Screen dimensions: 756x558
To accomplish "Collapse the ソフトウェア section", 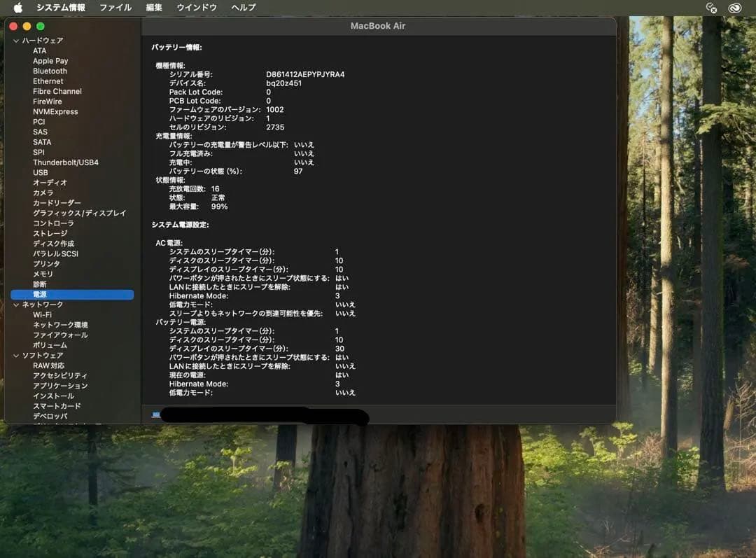I will (15, 356).
